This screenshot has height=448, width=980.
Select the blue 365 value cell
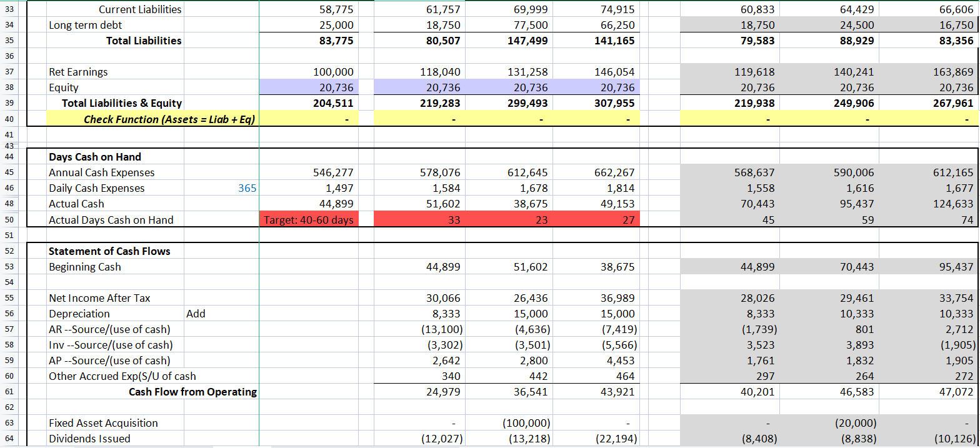(247, 188)
